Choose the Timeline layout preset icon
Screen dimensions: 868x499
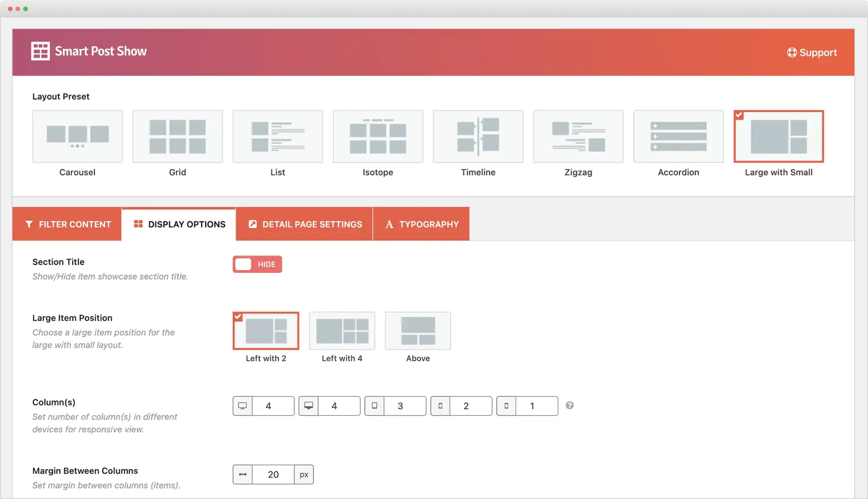(478, 136)
